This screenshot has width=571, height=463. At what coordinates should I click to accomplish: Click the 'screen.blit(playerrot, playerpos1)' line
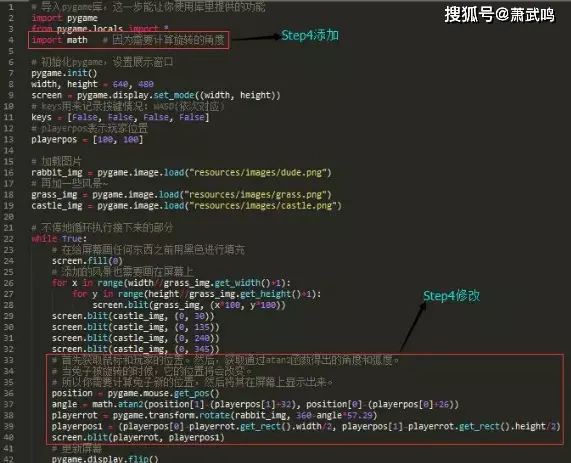tap(138, 437)
